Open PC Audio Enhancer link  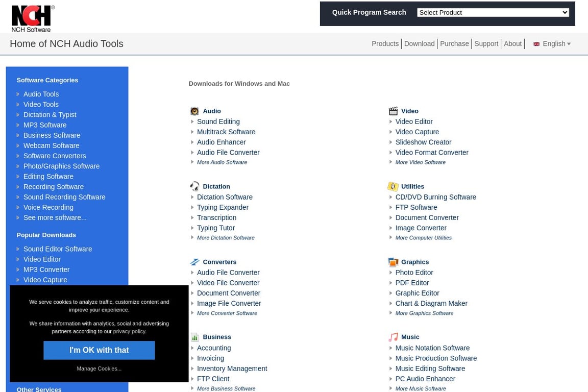tap(425, 379)
